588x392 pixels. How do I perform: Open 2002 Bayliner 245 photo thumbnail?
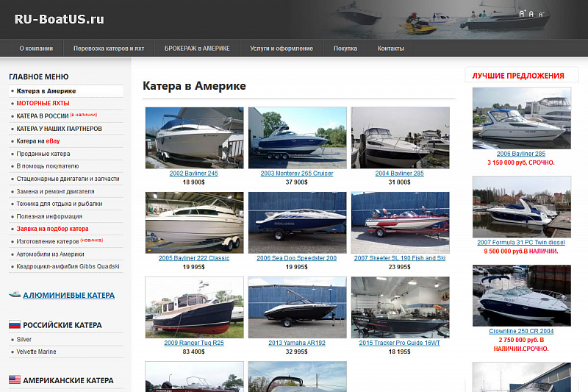pos(194,138)
